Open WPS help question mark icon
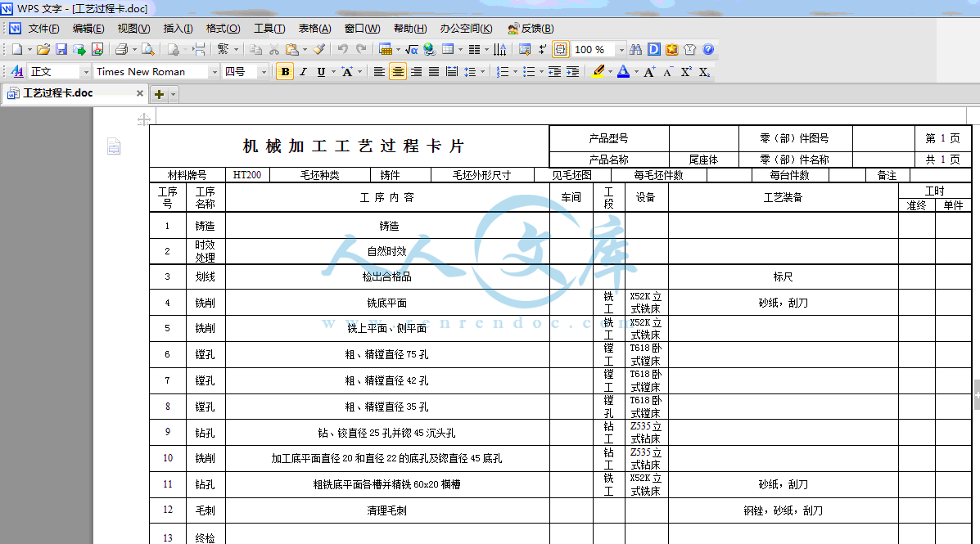 click(x=708, y=49)
